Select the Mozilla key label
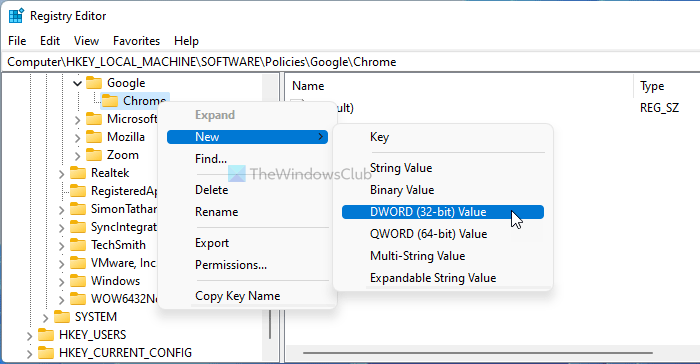This screenshot has height=364, width=700. pyautogui.click(x=126, y=137)
